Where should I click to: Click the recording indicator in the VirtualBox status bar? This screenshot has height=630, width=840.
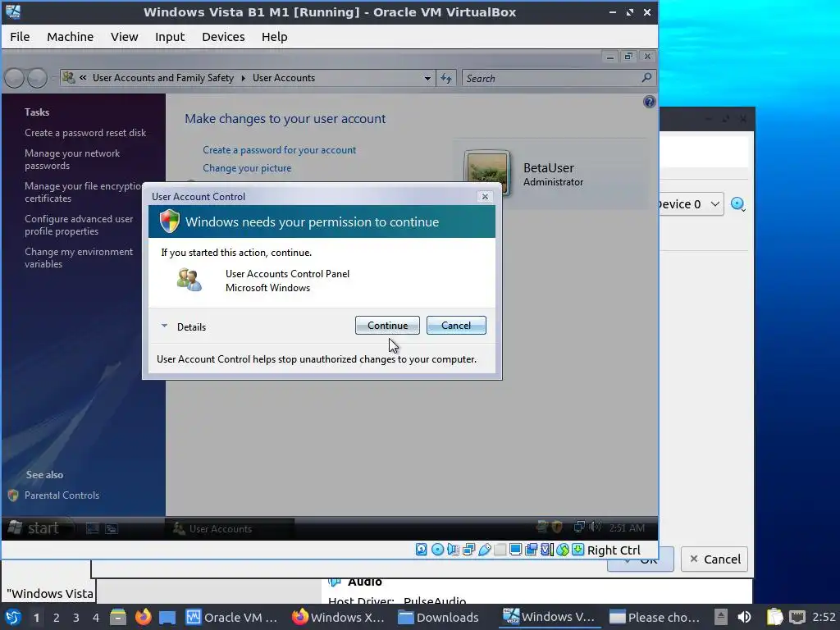click(531, 550)
